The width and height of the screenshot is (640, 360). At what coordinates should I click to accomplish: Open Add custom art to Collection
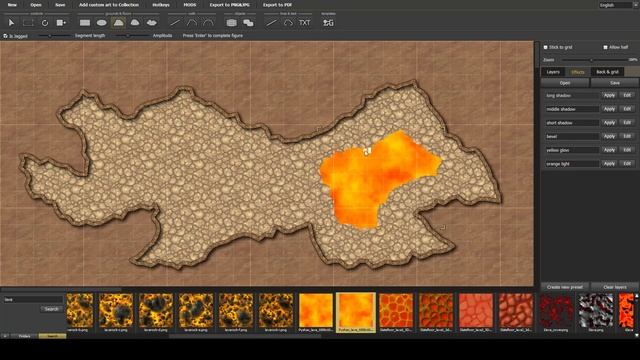pyautogui.click(x=109, y=5)
